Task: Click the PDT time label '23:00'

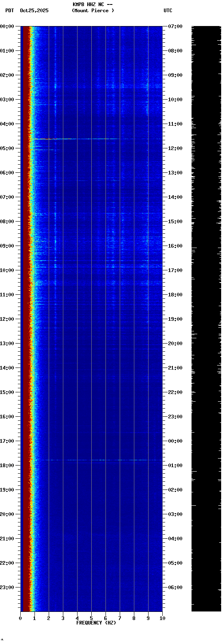Action: point(7,587)
